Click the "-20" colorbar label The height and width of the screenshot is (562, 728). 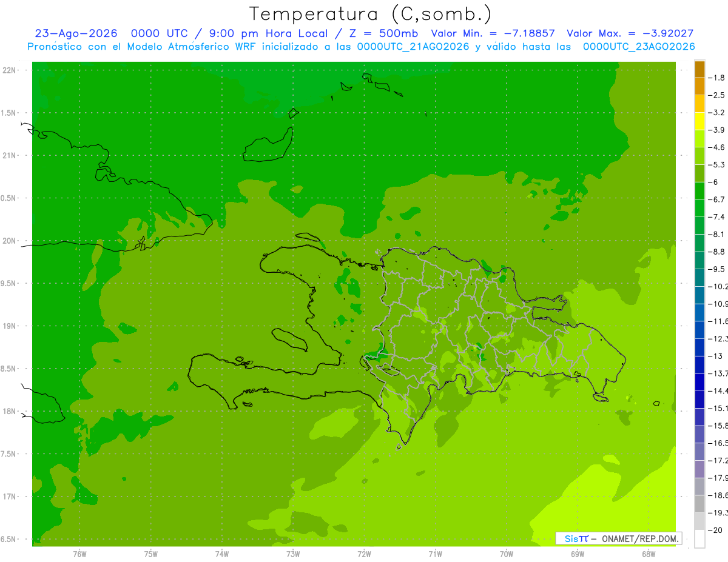[716, 530]
